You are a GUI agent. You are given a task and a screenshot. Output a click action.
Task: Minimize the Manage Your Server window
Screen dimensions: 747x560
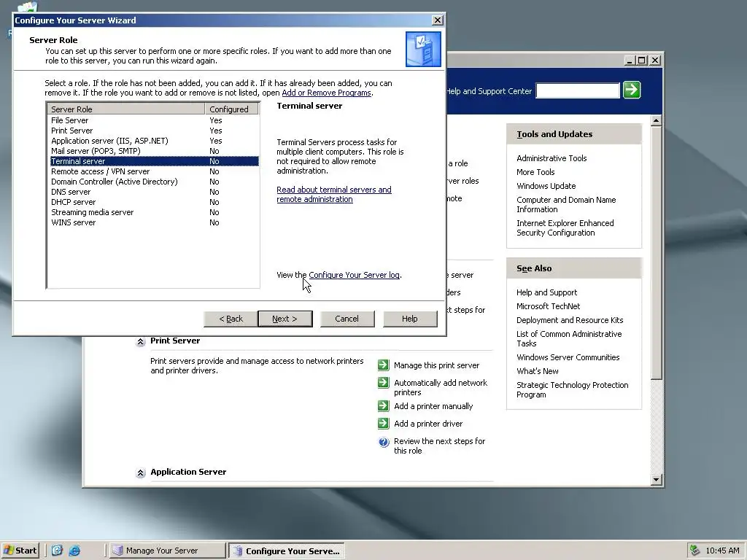click(630, 61)
